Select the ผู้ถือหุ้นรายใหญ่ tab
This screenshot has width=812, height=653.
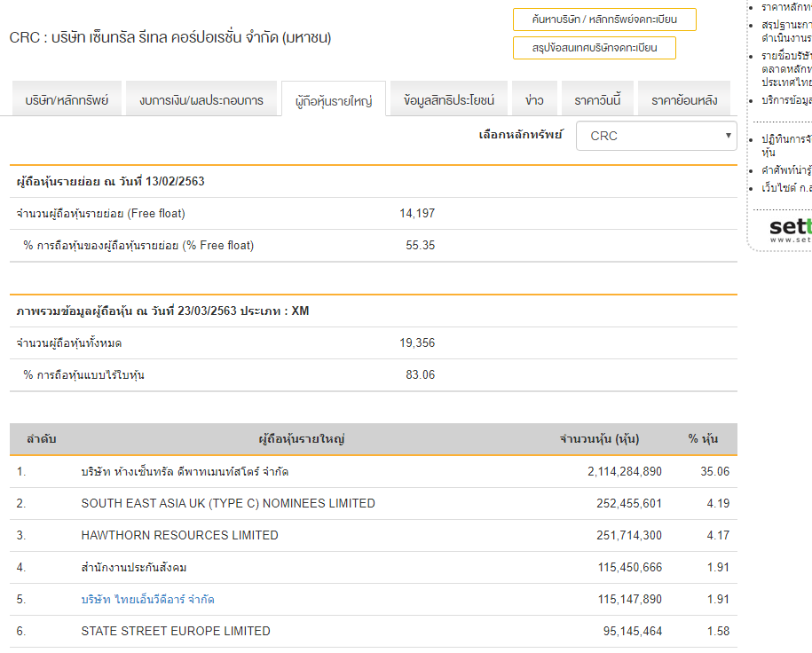(334, 100)
